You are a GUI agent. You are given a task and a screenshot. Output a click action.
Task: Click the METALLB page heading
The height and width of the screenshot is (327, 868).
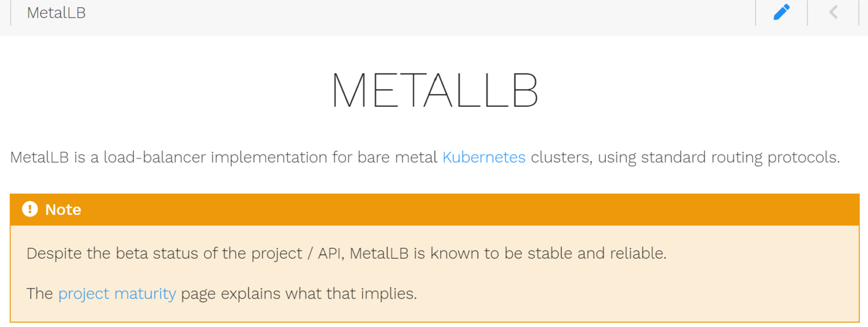433,91
